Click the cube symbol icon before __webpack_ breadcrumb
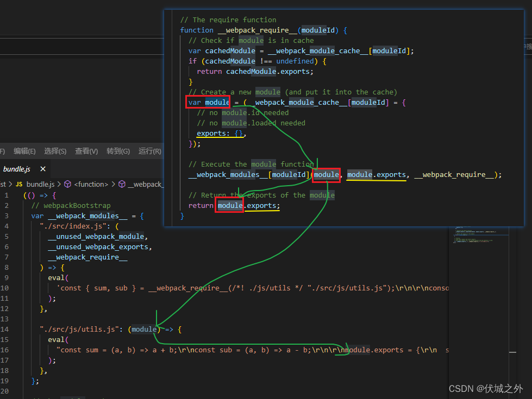This screenshot has width=532, height=399. [122, 184]
